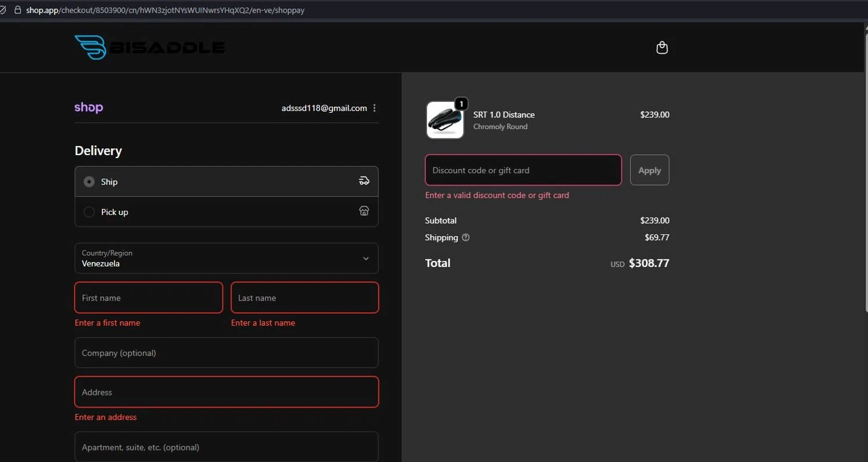Click the SRT 1.0 Distance product name
This screenshot has height=462, width=868.
504,115
